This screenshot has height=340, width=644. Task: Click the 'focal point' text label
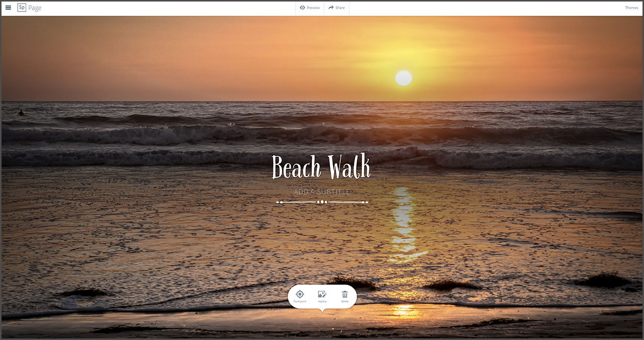pos(300,302)
